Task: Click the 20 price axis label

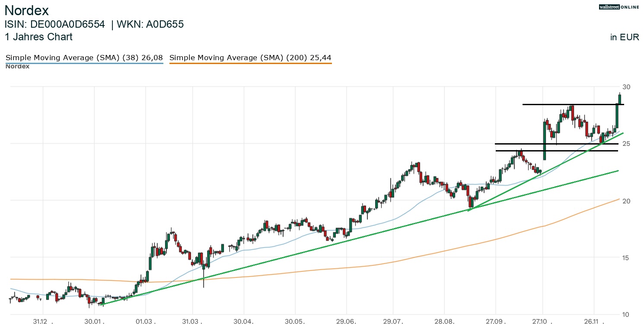Action: tap(626, 201)
